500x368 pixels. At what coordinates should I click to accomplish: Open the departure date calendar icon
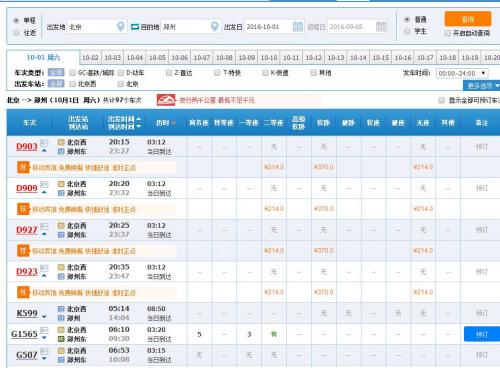(298, 26)
